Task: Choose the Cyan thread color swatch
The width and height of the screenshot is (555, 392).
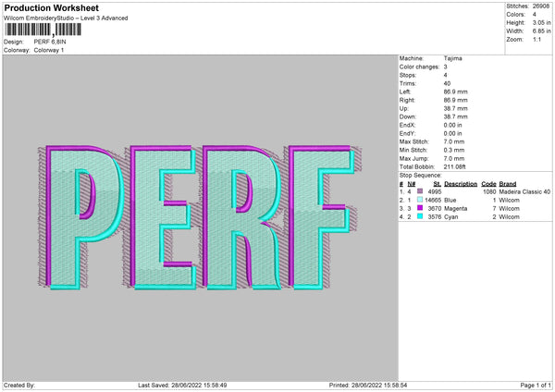Action: tap(421, 216)
